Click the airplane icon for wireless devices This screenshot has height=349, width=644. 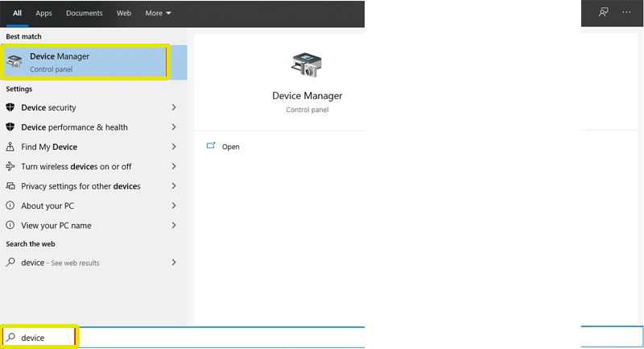click(10, 167)
